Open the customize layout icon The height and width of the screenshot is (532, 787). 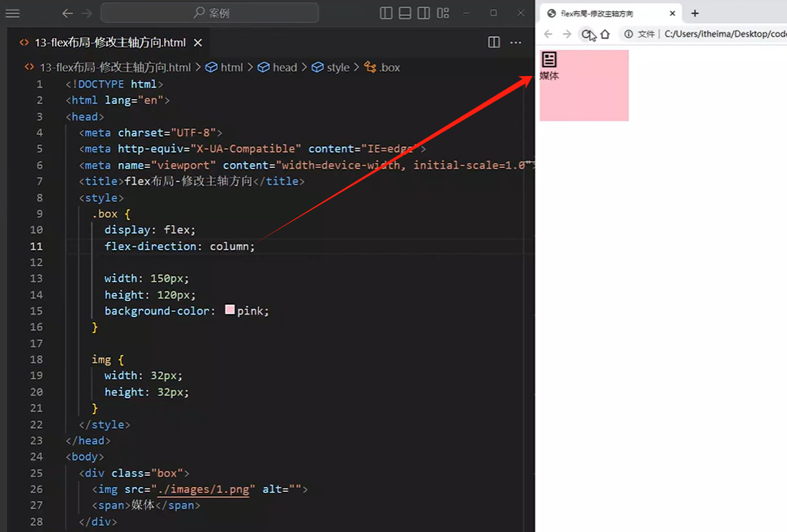pos(443,13)
